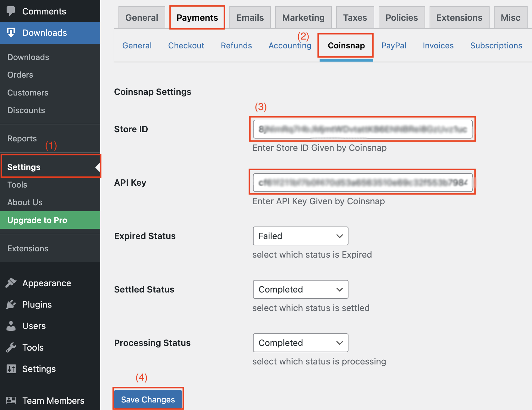532x410 pixels.
Task: Open Orders in the Downloads submenu
Action: tap(20, 75)
